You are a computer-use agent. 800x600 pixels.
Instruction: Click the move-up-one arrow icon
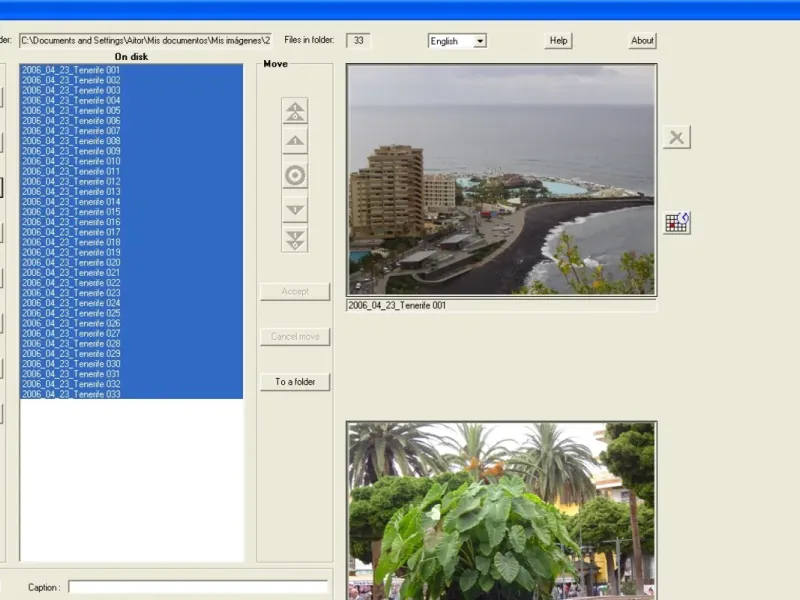pos(295,141)
